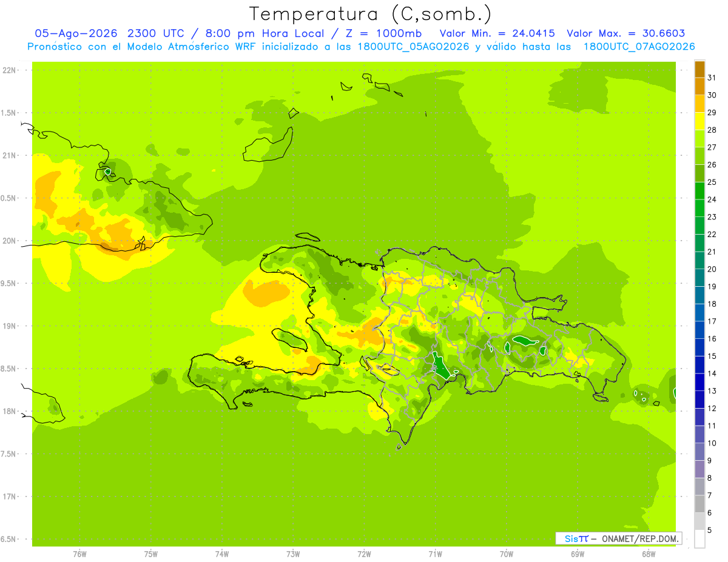Click the "21N" latitude label
The height and width of the screenshot is (562, 728).
tap(9, 156)
